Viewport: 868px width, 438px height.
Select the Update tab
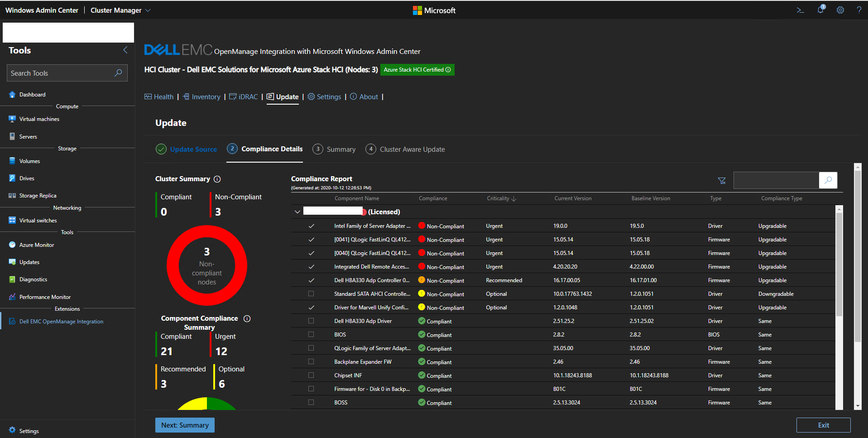click(283, 97)
